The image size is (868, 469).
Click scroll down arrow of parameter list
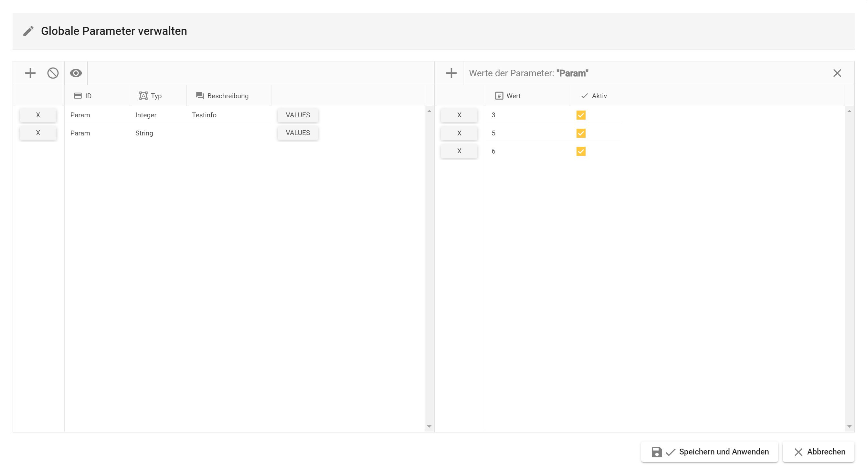[x=429, y=427]
